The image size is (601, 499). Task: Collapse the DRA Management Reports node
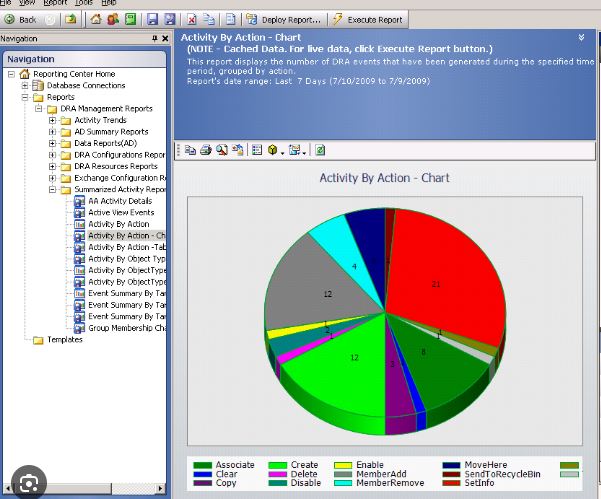coord(39,108)
